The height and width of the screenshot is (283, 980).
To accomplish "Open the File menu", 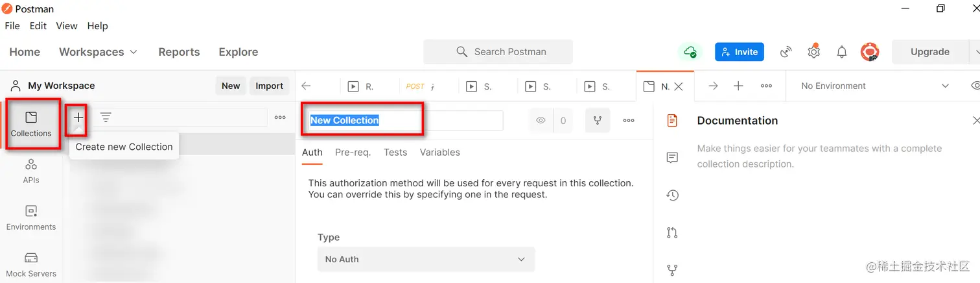I will pyautogui.click(x=12, y=26).
